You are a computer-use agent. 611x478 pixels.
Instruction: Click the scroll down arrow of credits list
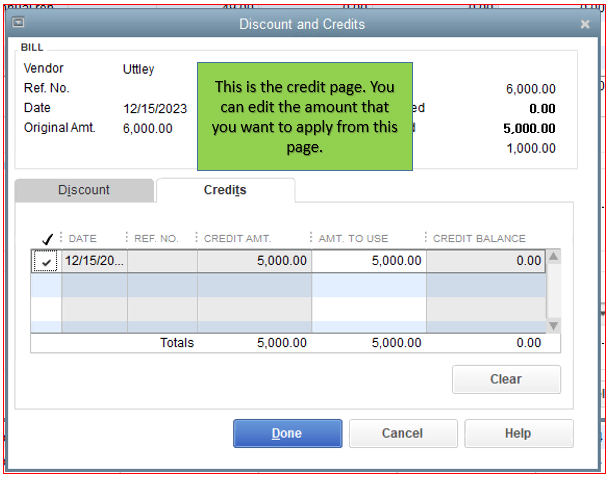(x=553, y=326)
